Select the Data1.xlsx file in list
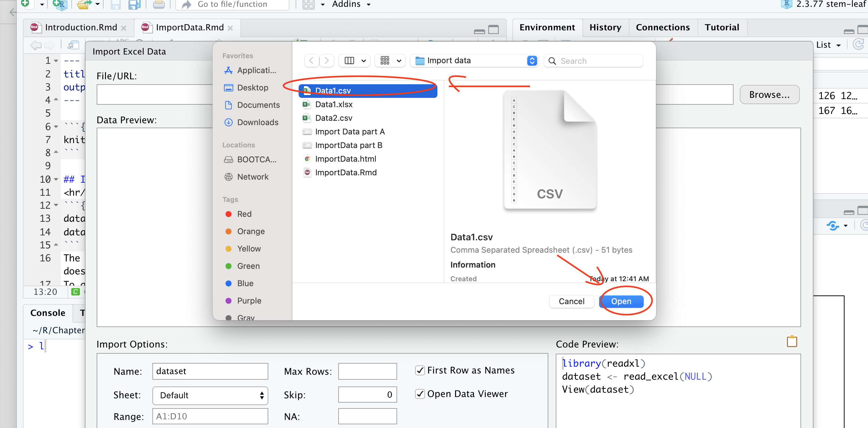The width and height of the screenshot is (868, 428). [334, 104]
